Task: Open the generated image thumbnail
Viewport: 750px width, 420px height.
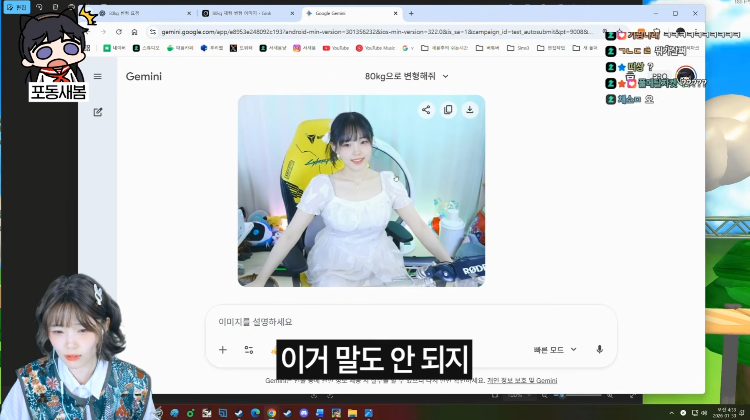Action: point(361,191)
